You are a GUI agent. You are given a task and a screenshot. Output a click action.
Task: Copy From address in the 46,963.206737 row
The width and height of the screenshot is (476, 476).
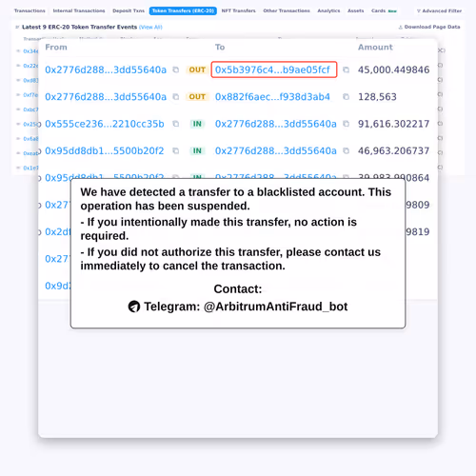176,150
